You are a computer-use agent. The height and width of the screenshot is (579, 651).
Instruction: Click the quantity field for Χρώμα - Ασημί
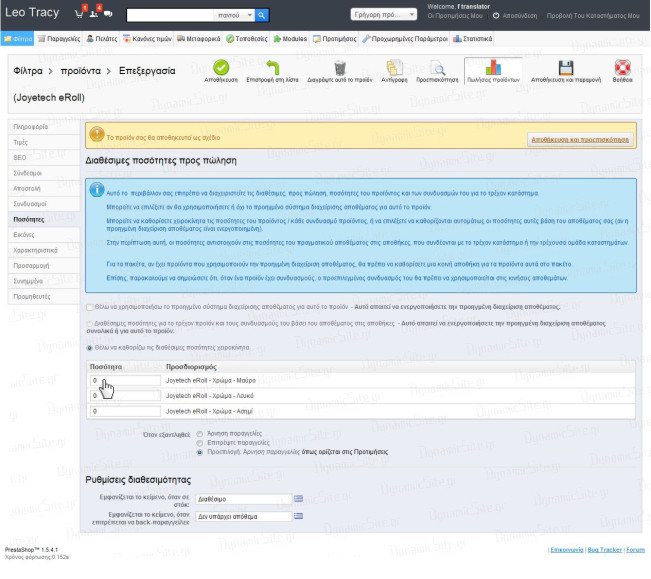pyautogui.click(x=125, y=411)
